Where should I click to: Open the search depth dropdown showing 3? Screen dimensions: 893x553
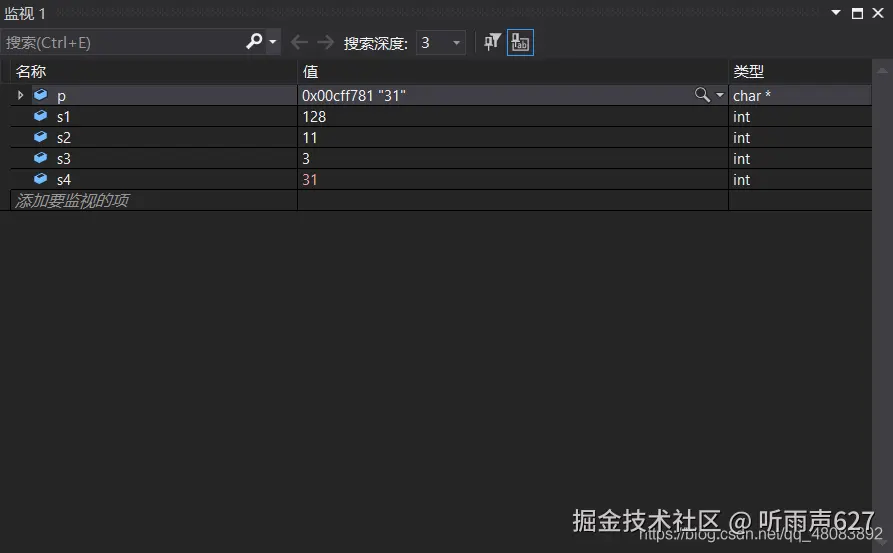click(x=441, y=43)
